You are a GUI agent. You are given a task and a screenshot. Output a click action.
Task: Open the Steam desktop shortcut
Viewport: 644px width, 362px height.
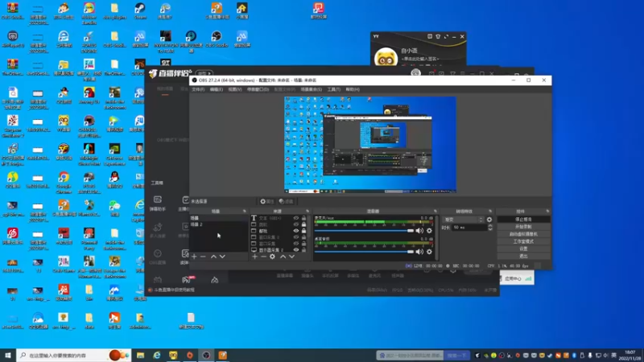coord(140,12)
